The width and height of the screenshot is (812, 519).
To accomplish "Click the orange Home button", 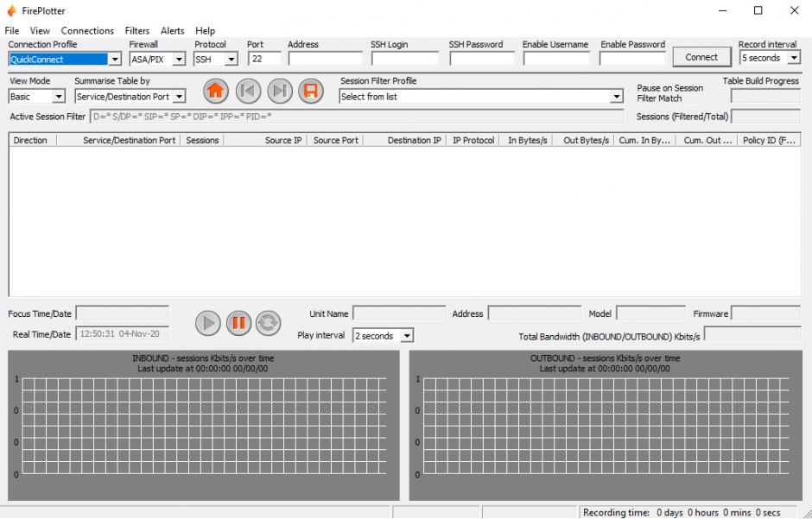I will click(216, 91).
